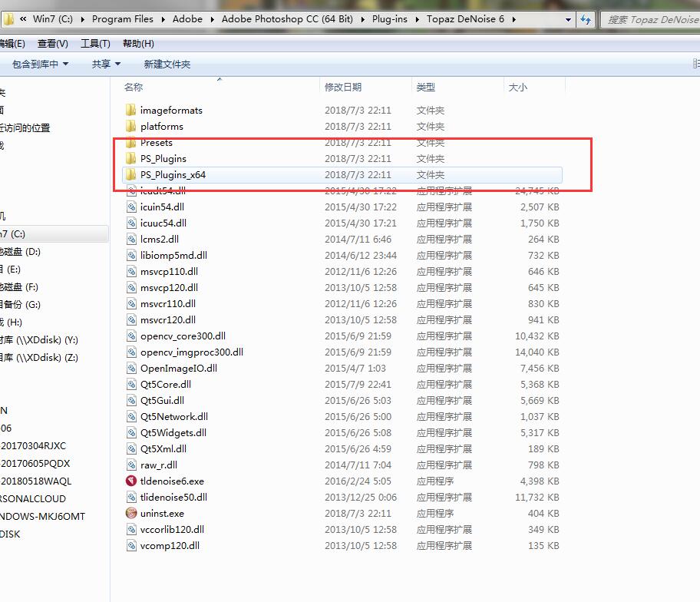Image resolution: width=700 pixels, height=602 pixels.
Task: Click the Qt5Gui.dll file icon
Action: pyautogui.click(x=131, y=400)
